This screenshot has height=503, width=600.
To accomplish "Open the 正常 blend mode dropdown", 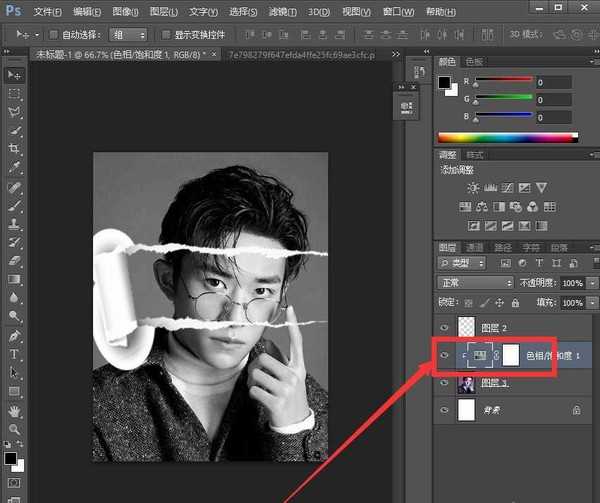I will (x=476, y=284).
